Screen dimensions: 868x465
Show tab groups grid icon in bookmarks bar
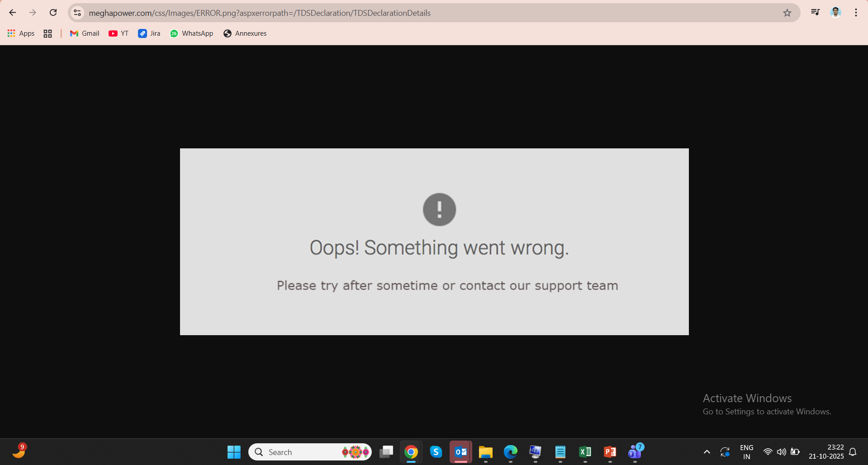[x=47, y=33]
